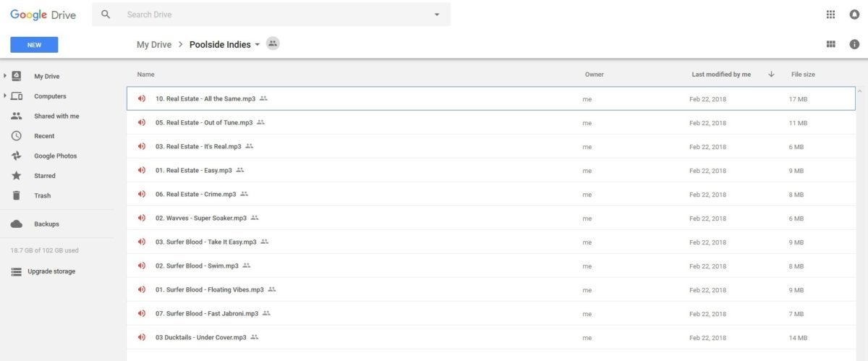
Task: Click the audio icon for Take It Easy.mp3
Action: 142,242
